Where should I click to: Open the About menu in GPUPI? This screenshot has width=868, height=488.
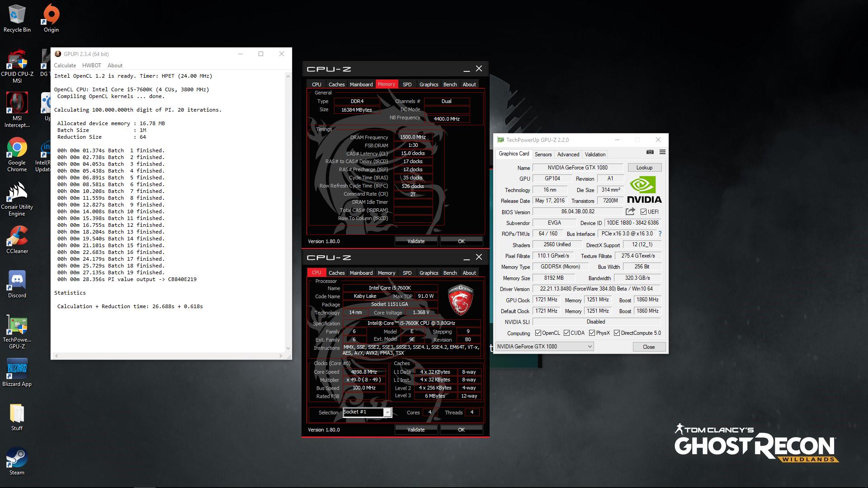[x=115, y=66]
